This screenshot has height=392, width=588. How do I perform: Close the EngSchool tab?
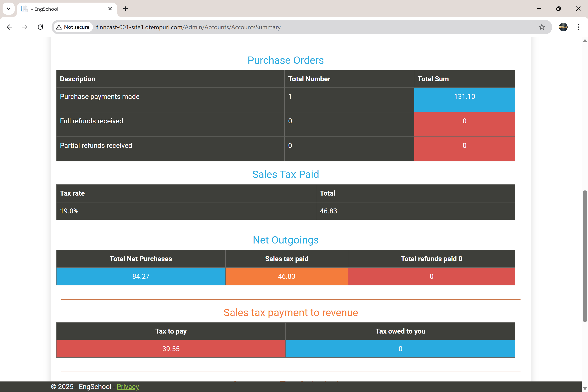coord(110,9)
